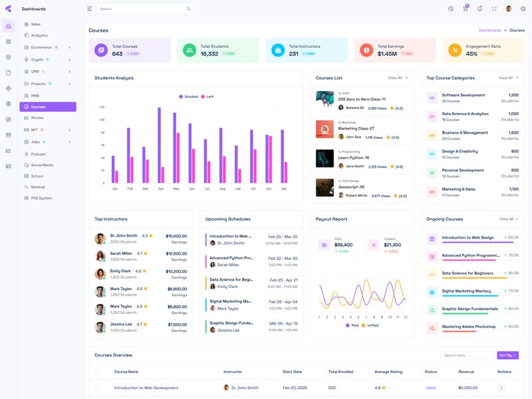Click the Dashboards breadcrumb link
The height and width of the screenshot is (399, 532).
[490, 31]
